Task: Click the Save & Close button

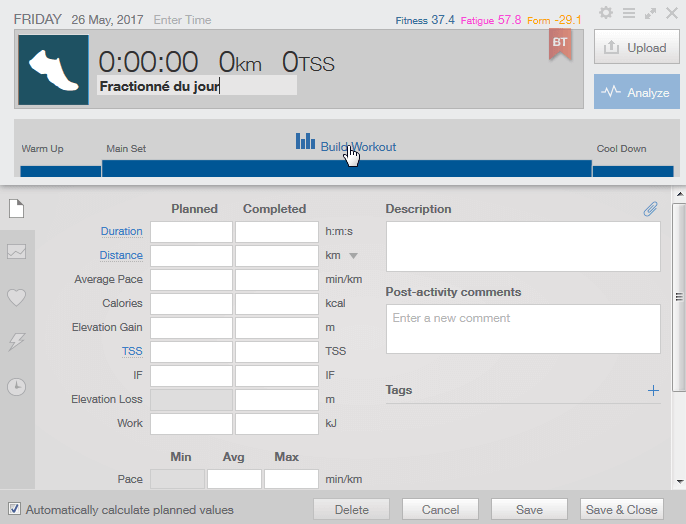Action: tap(621, 509)
